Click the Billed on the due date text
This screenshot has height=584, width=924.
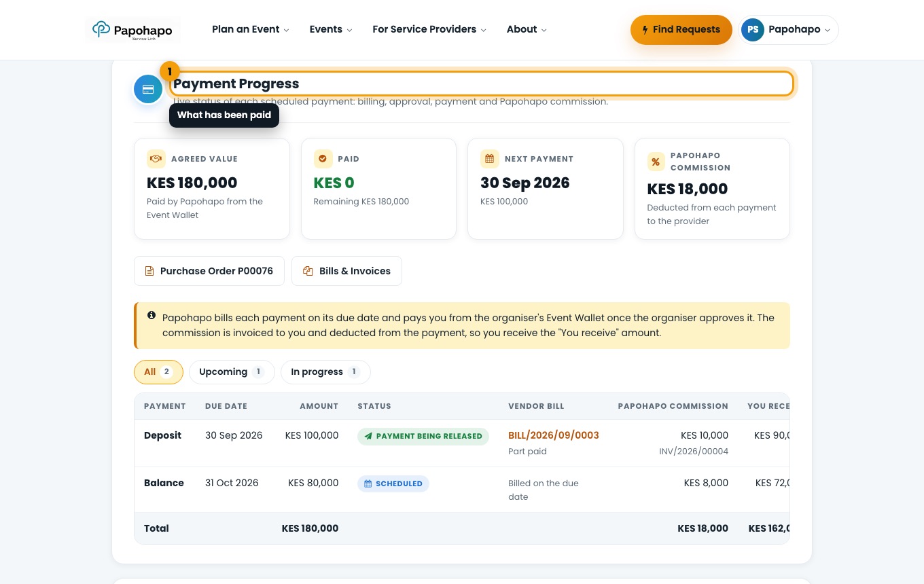tap(544, 490)
